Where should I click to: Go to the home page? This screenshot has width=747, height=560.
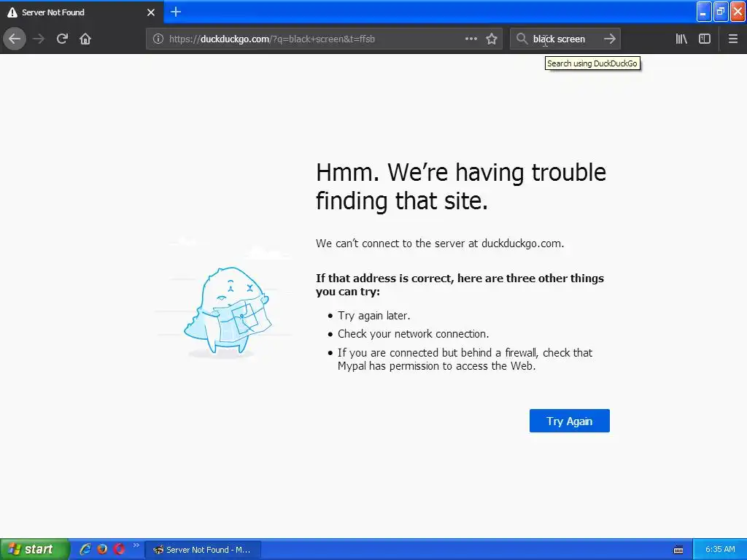point(85,39)
